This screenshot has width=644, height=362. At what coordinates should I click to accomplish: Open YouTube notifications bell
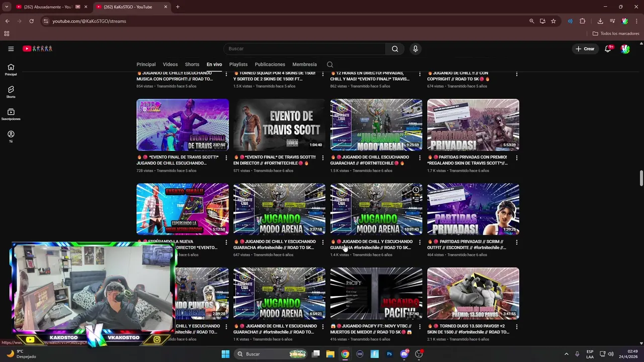[608, 49]
